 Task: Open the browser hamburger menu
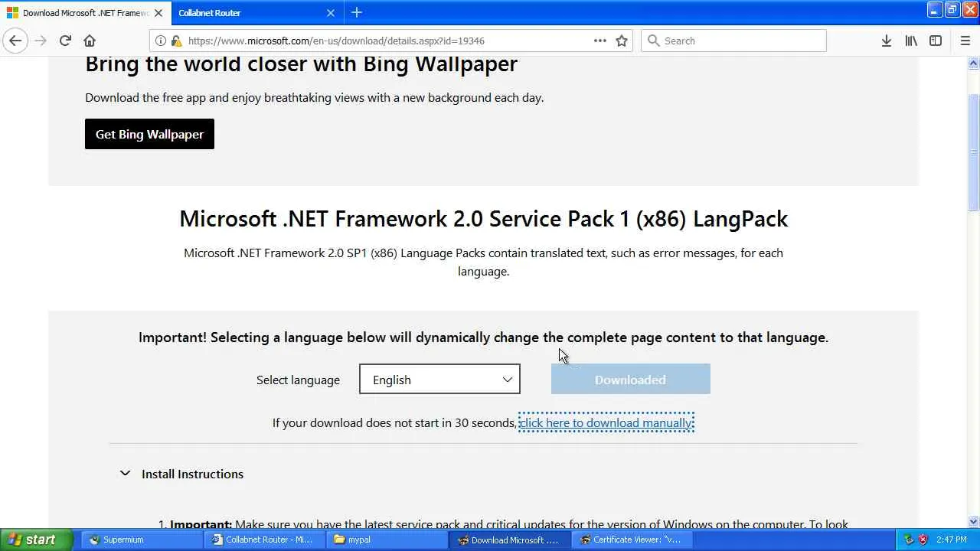point(965,41)
